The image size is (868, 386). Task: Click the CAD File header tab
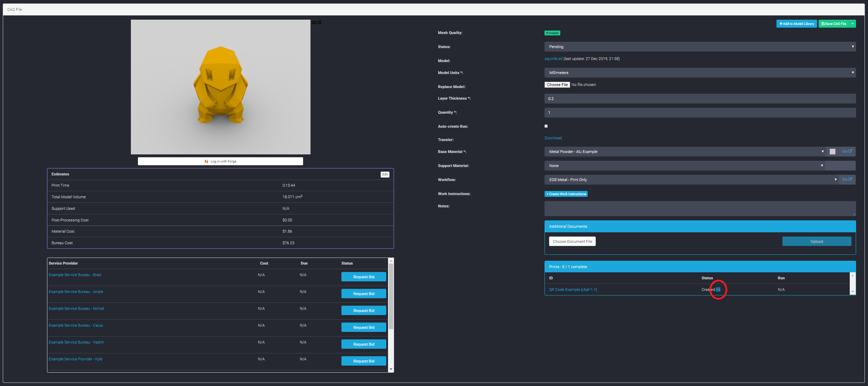pos(14,9)
